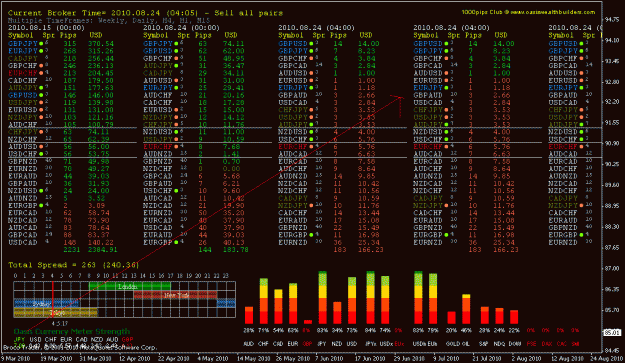Click USD value 315.26 for EURJPY
Image resolution: width=625 pixels, height=363 pixels.
pos(101,51)
